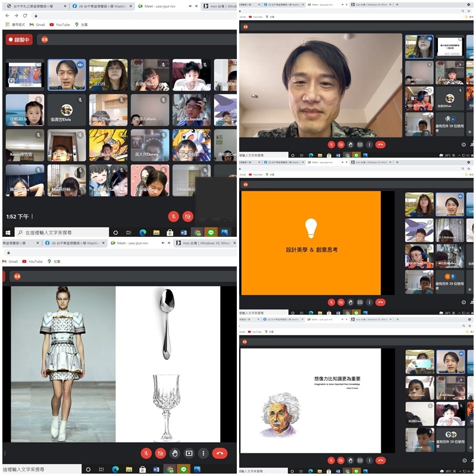This screenshot has height=476, width=476.
Task: Switch to the Facebook tab in participant-grid window
Action: (102, 6)
